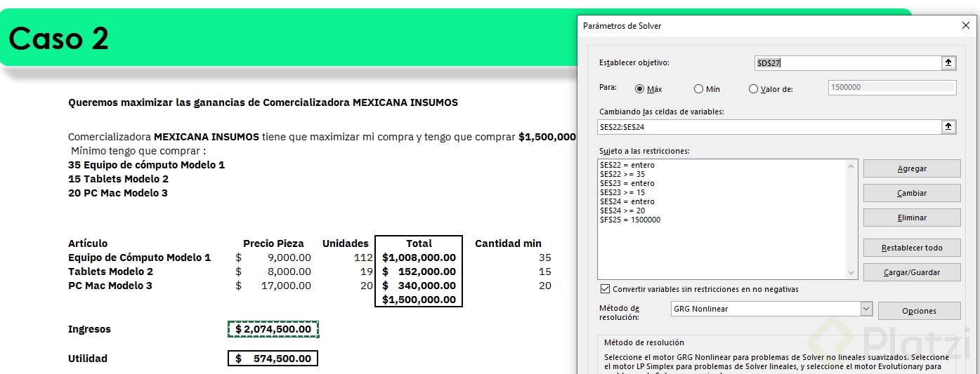
Task: Click the constraints list scroll-up arrow
Action: point(851,166)
